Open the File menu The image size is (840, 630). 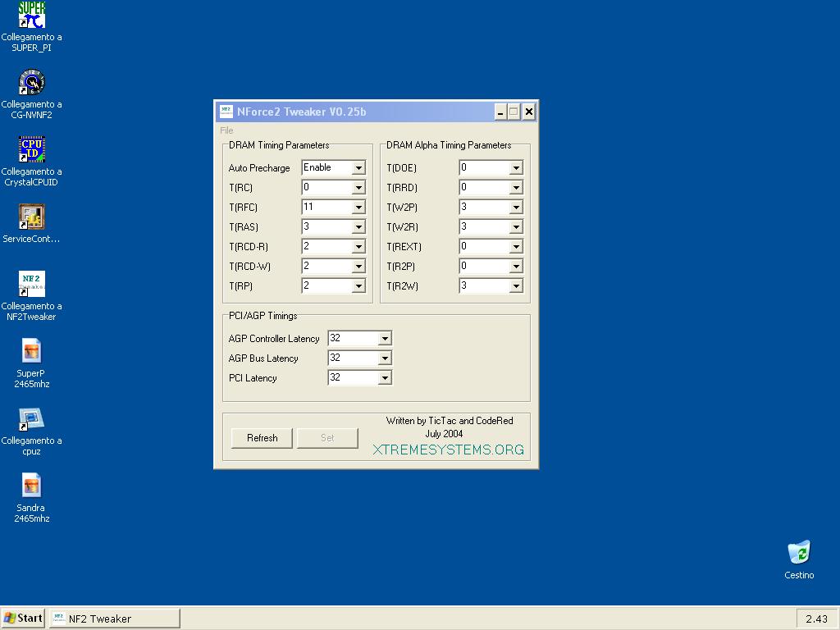pos(226,130)
